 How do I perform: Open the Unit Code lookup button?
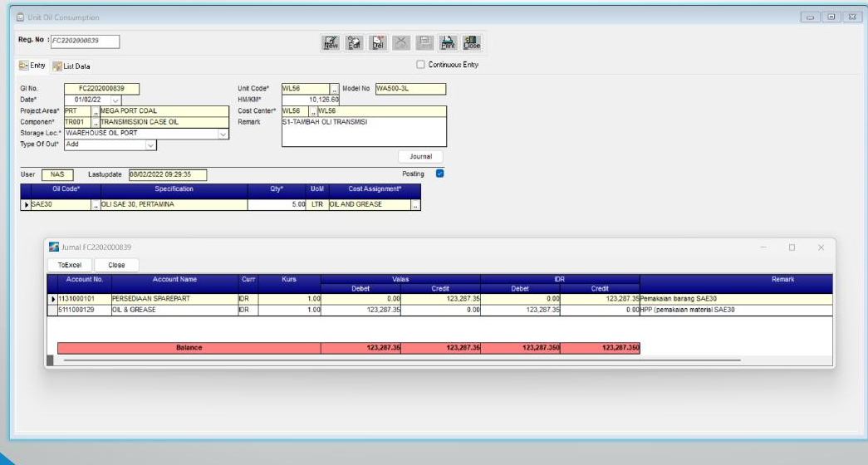tap(335, 89)
